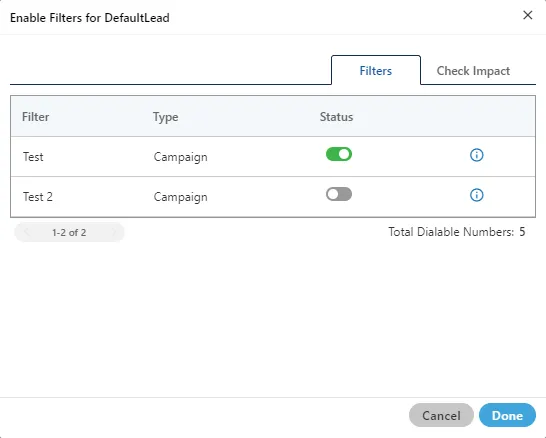This screenshot has height=438, width=546.
Task: Click dialog title Enable Filters for DefaultLead
Action: [x=90, y=18]
